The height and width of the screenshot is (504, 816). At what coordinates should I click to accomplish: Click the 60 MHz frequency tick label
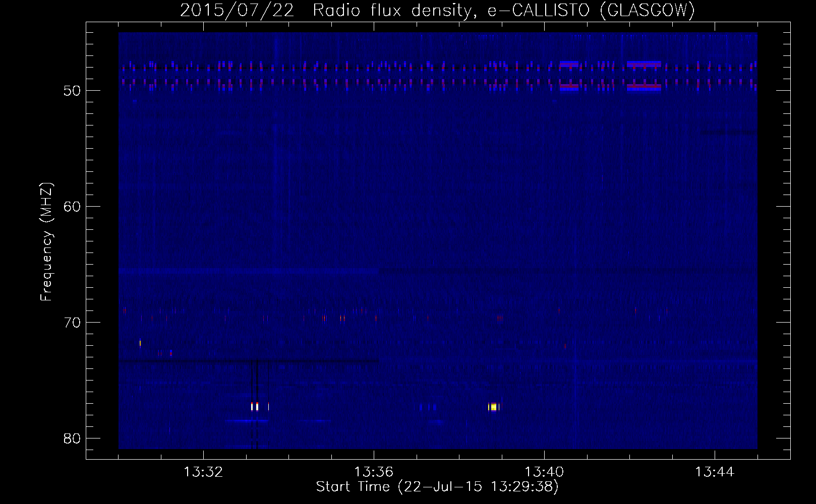[x=73, y=207]
